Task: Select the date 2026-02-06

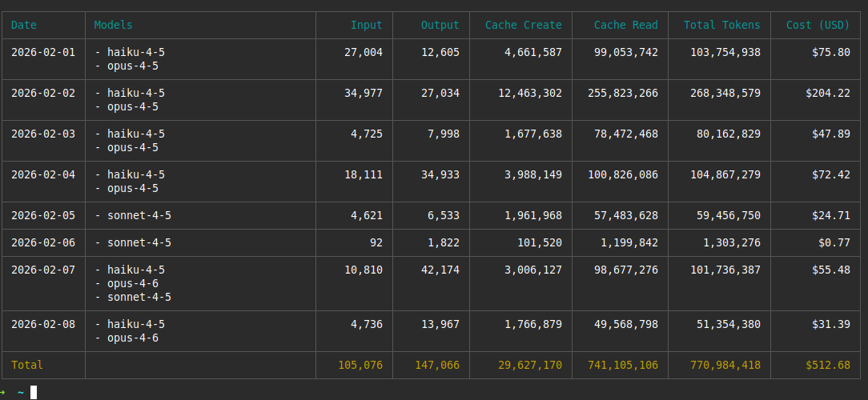Action: point(43,243)
